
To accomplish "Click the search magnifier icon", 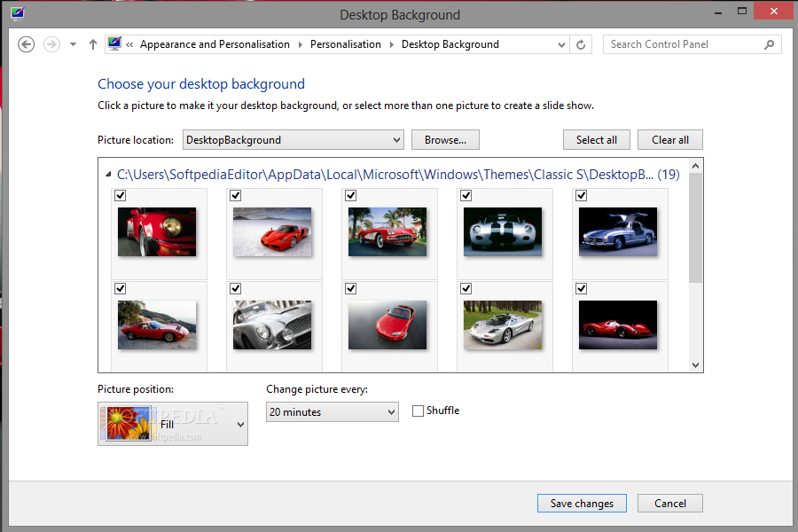I will [769, 44].
